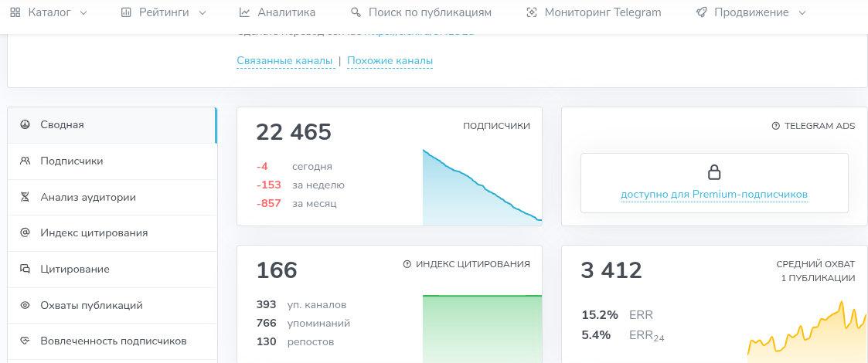Select the Охваты публикаций sidebar tab

pyautogui.click(x=112, y=305)
